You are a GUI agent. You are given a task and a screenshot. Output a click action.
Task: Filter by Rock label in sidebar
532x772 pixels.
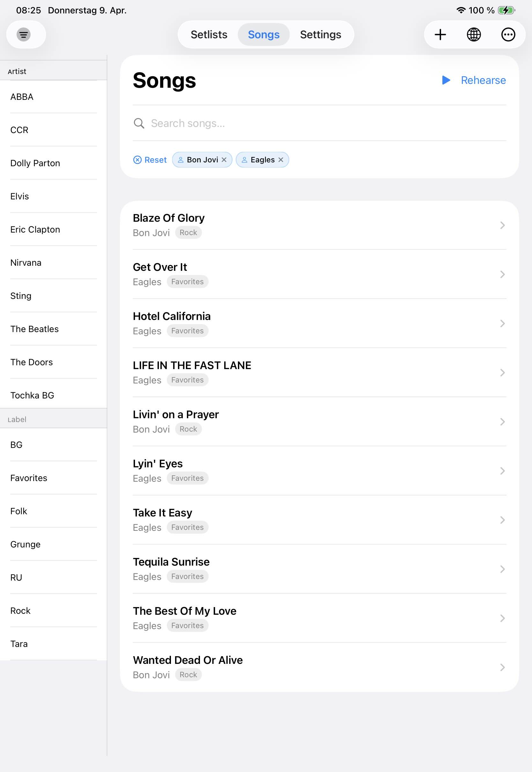pyautogui.click(x=53, y=610)
